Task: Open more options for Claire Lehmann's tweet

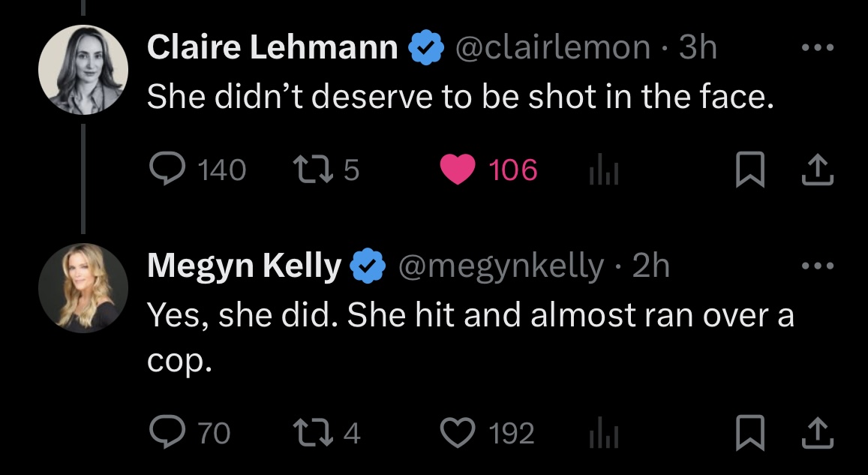Action: click(817, 48)
